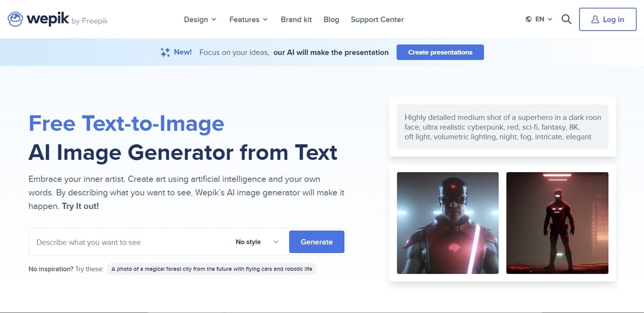Image resolution: width=644 pixels, height=313 pixels.
Task: Click the sparkle New! icon
Action: 165,52
